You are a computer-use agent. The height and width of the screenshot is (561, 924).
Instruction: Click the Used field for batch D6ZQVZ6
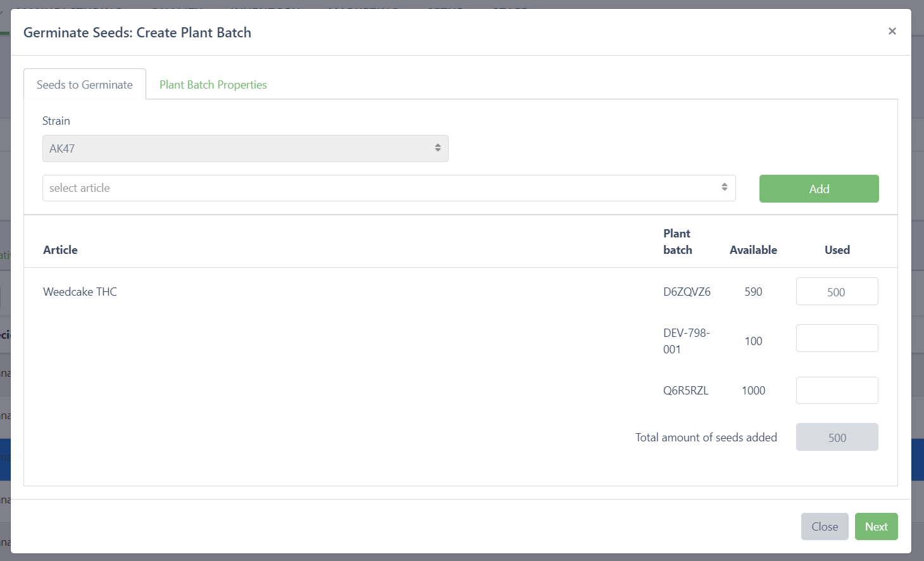[x=836, y=292]
